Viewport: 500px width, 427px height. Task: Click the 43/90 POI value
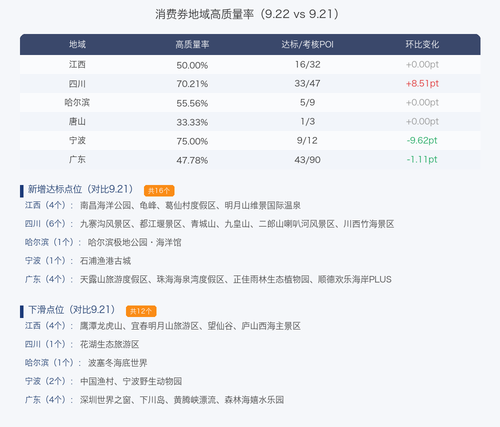307,160
